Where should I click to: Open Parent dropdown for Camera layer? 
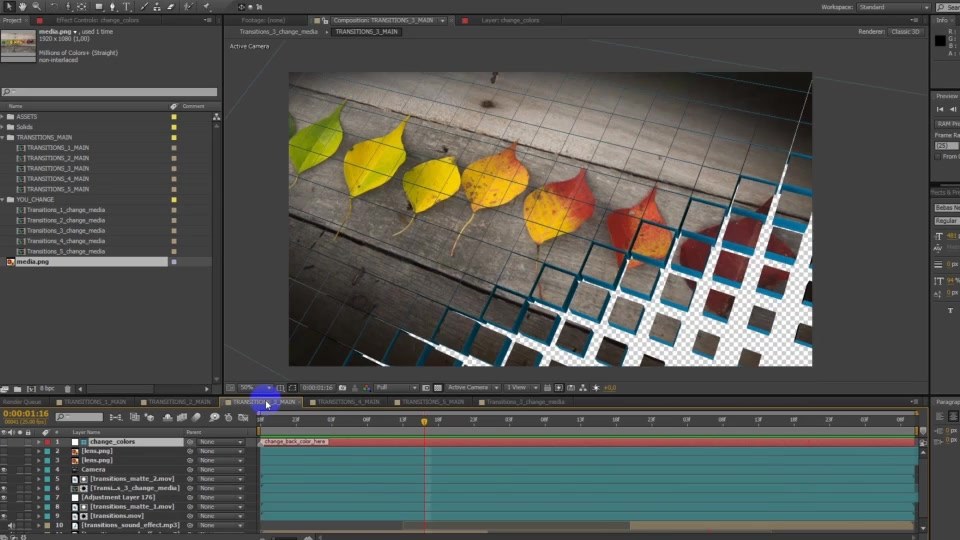click(221, 470)
